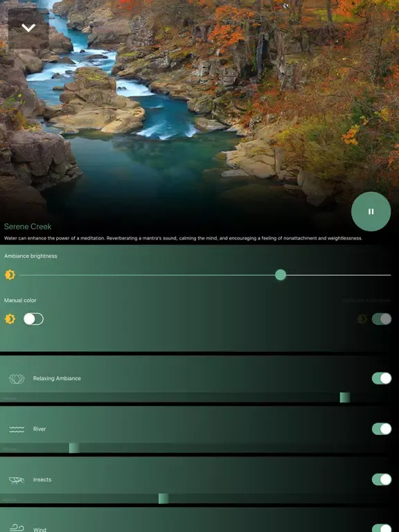This screenshot has height=532, width=399.
Task: Click the River label text
Action: [x=39, y=429]
